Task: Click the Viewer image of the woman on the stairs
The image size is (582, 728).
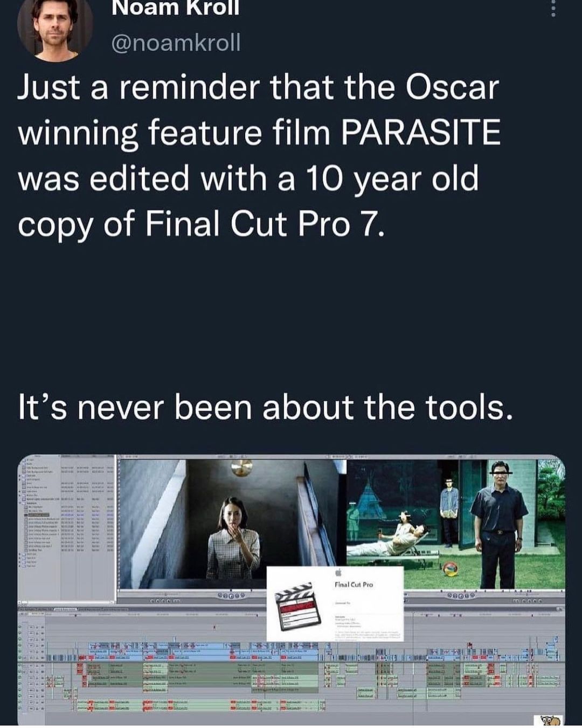Action: point(232,524)
